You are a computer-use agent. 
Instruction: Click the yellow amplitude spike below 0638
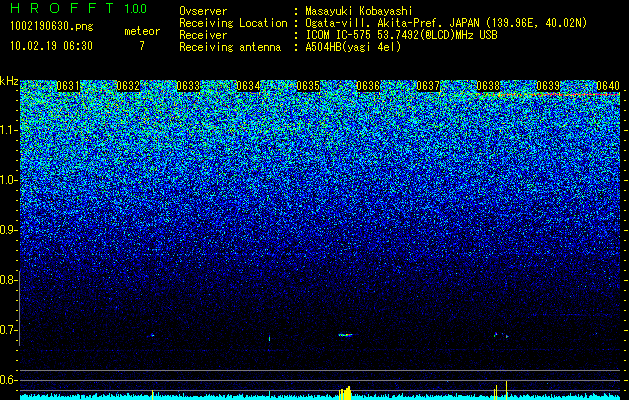pos(506,390)
